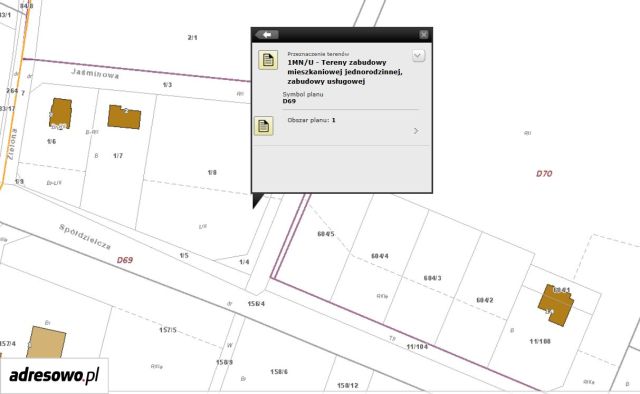This screenshot has width=640, height=394.
Task: Open the document icon beside Obszar planu
Action: (x=264, y=126)
